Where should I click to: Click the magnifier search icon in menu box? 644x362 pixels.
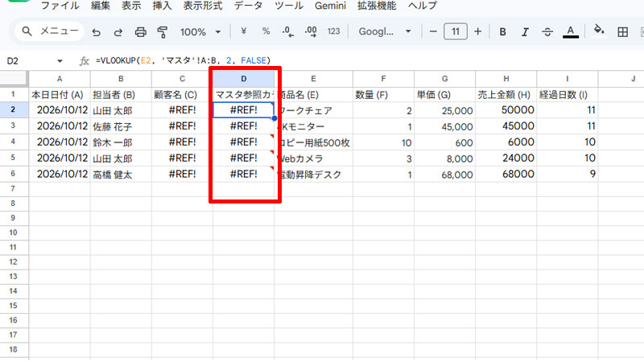[27, 31]
